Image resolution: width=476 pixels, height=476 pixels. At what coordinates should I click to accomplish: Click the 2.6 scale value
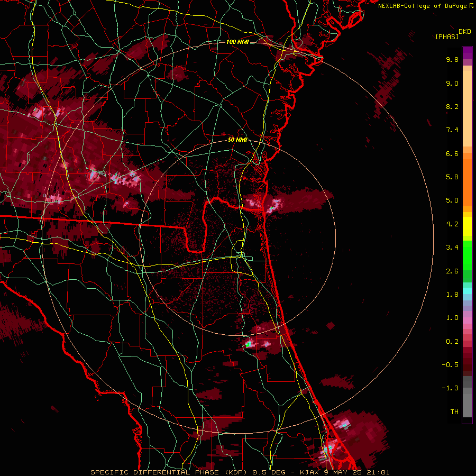click(x=452, y=271)
